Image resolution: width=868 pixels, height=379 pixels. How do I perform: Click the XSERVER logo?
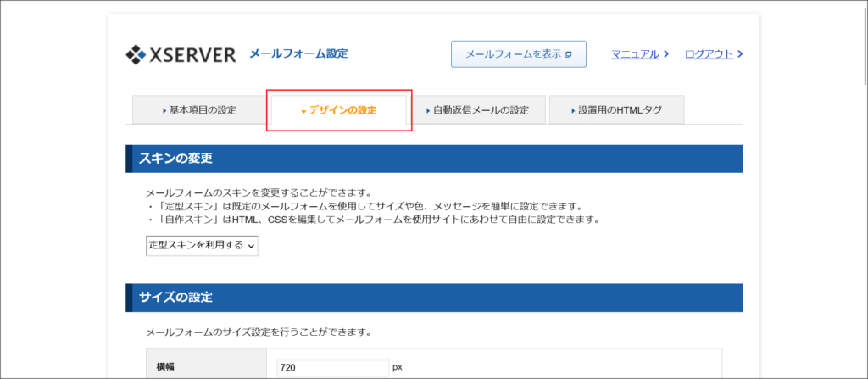coord(181,54)
